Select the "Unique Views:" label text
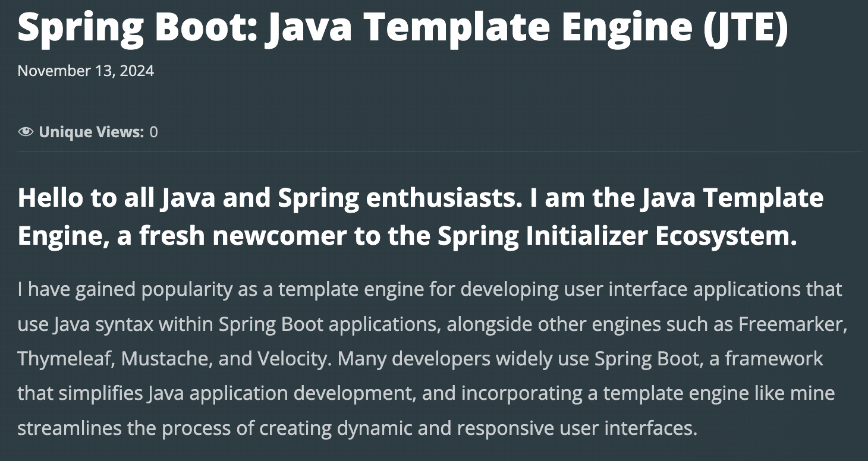Image resolution: width=868 pixels, height=461 pixels. 92,132
